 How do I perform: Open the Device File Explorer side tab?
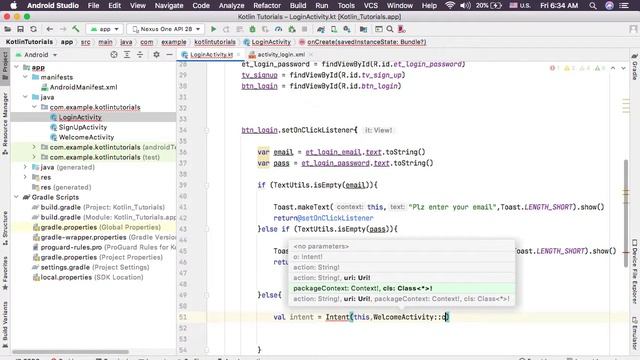(635, 271)
